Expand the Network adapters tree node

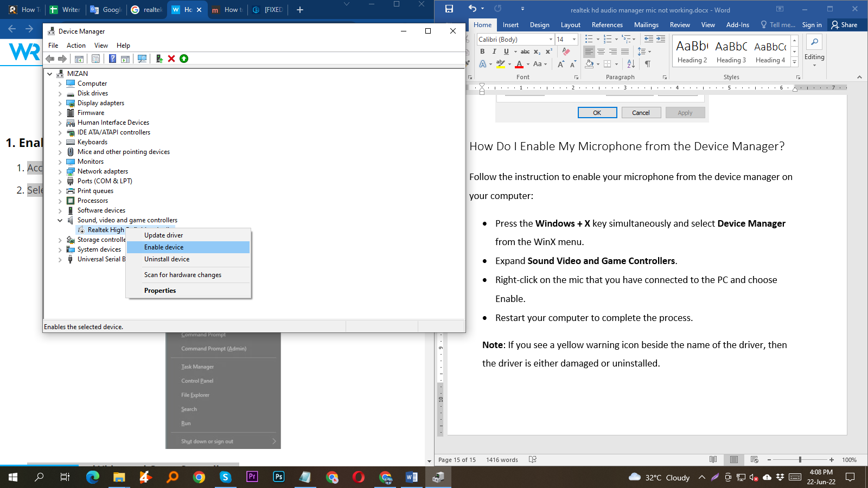click(x=60, y=171)
